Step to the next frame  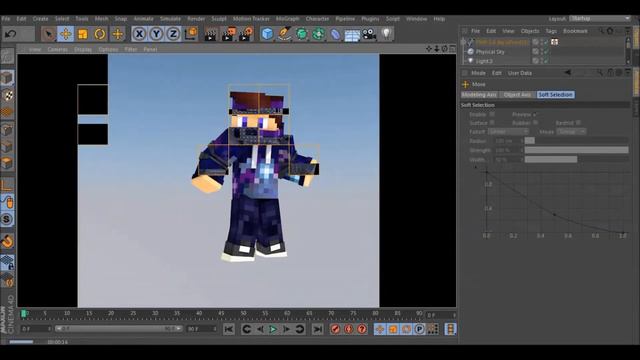click(287, 329)
